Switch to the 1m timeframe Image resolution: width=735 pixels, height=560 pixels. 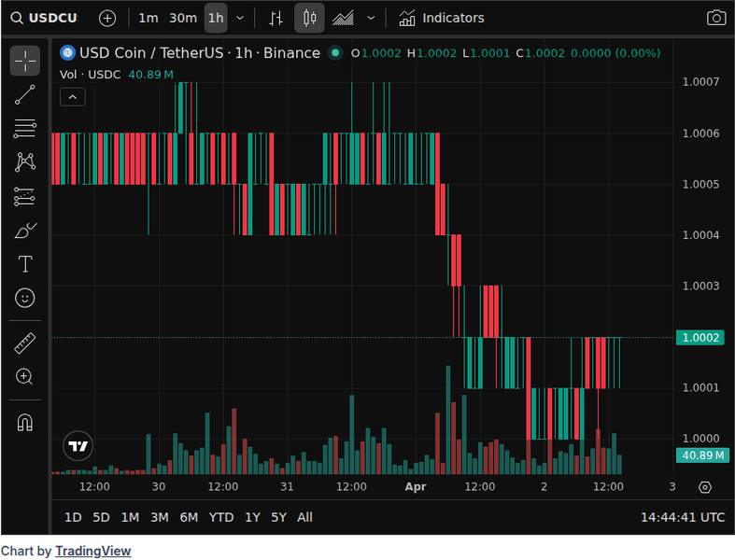click(148, 18)
